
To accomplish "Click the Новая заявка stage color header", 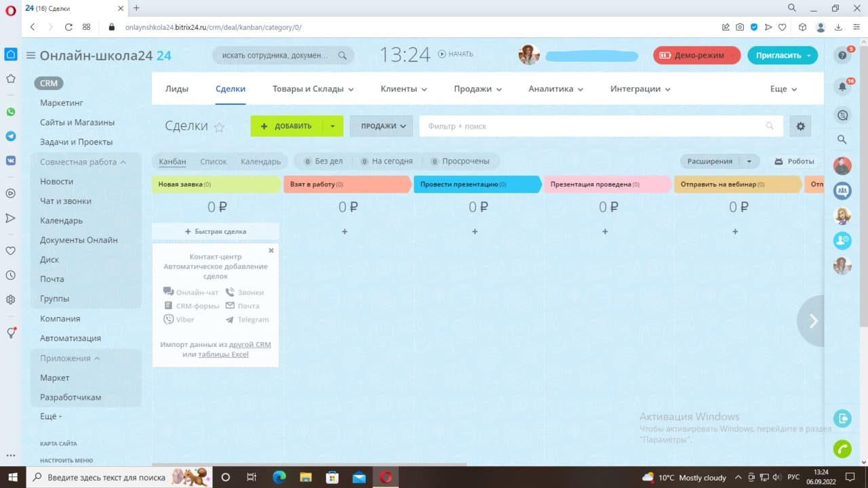I will point(216,184).
